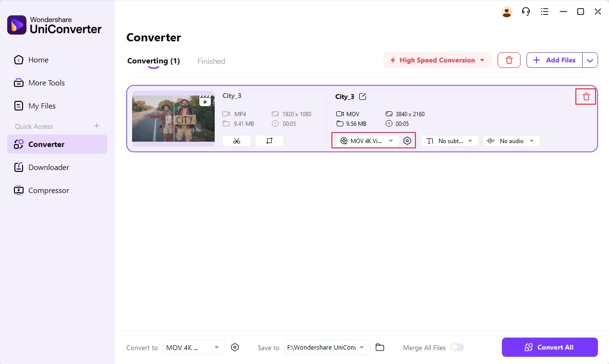The width and height of the screenshot is (609, 364).
Task: Open Convert to MOV 4K dropdown
Action: click(194, 347)
